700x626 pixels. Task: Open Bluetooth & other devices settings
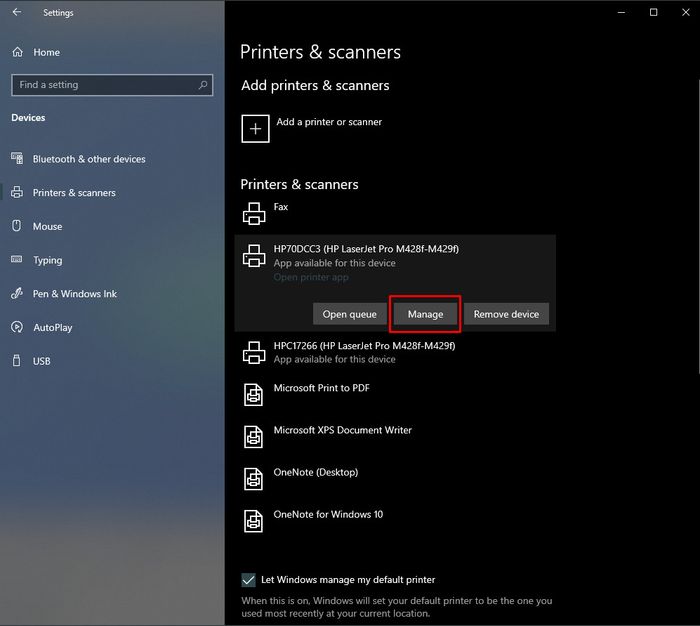89,159
